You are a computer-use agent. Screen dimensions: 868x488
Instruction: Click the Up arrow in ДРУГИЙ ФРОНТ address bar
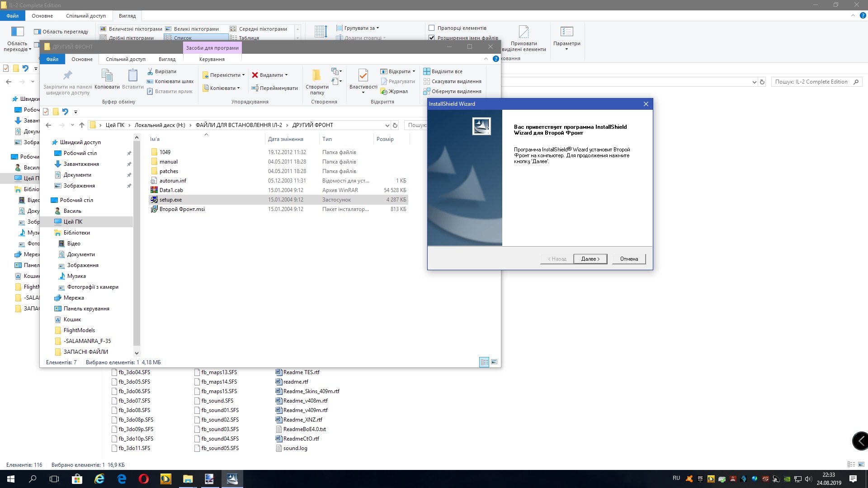coord(82,125)
